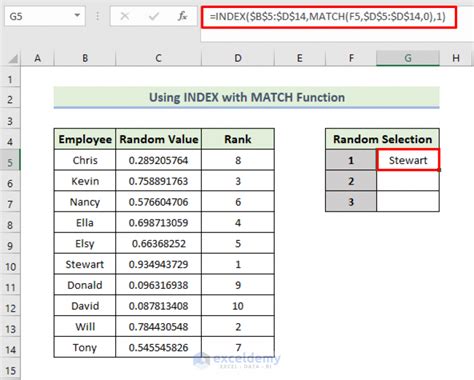Image resolution: width=474 pixels, height=380 pixels.
Task: Select the cell containing Tony
Action: (x=85, y=347)
